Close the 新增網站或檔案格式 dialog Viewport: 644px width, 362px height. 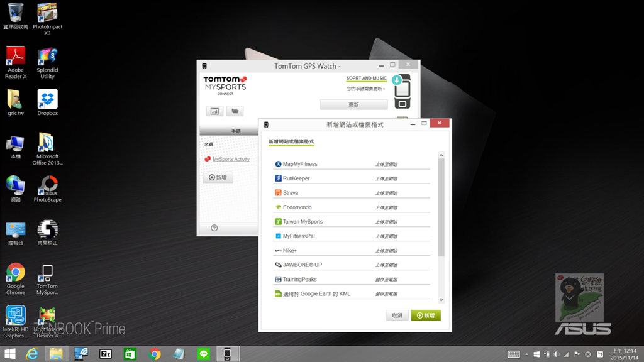click(x=440, y=123)
